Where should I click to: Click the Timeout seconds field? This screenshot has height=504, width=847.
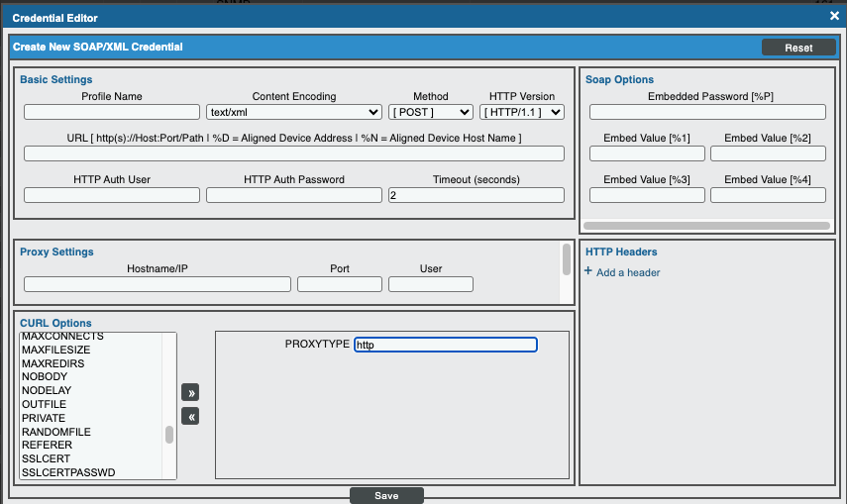476,195
